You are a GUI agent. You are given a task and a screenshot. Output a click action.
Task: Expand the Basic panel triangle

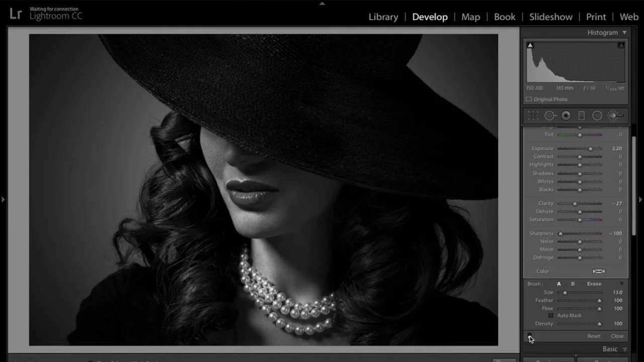tap(625, 349)
